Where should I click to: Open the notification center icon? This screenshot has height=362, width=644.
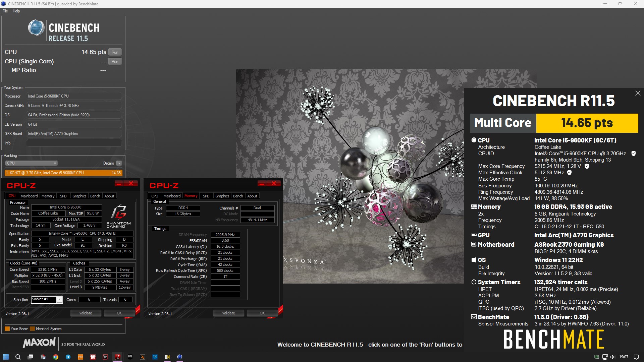636,357
